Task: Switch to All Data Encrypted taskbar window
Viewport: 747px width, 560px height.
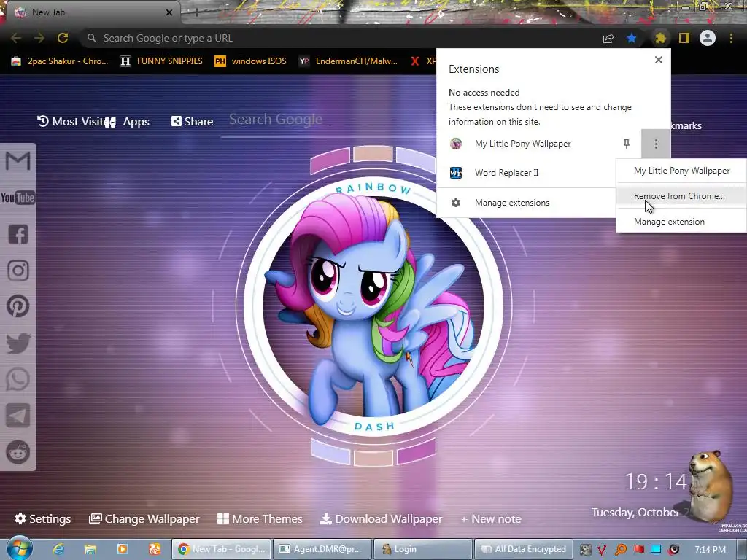Action: click(x=522, y=549)
